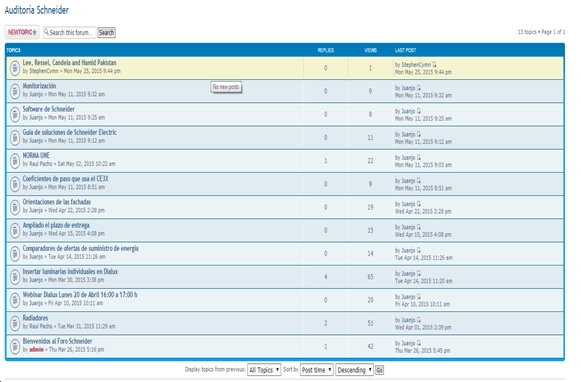
Task: Click the Go button for sorting
Action: [379, 370]
